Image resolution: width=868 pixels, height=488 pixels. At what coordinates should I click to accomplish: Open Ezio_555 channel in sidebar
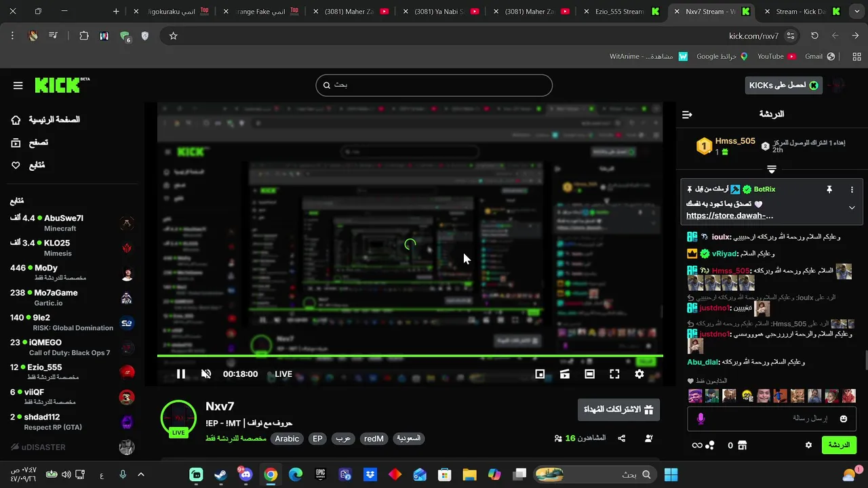pyautogui.click(x=72, y=372)
